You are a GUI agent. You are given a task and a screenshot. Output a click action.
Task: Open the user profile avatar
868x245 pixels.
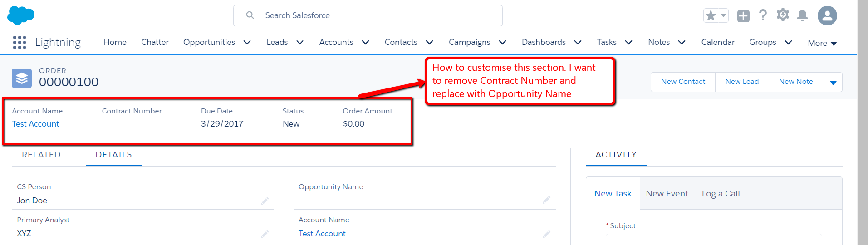point(827,15)
